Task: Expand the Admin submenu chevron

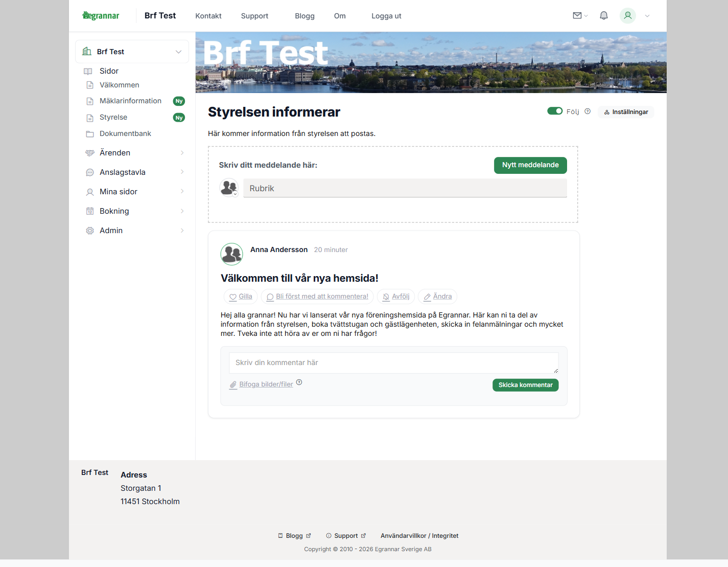Action: 182,231
